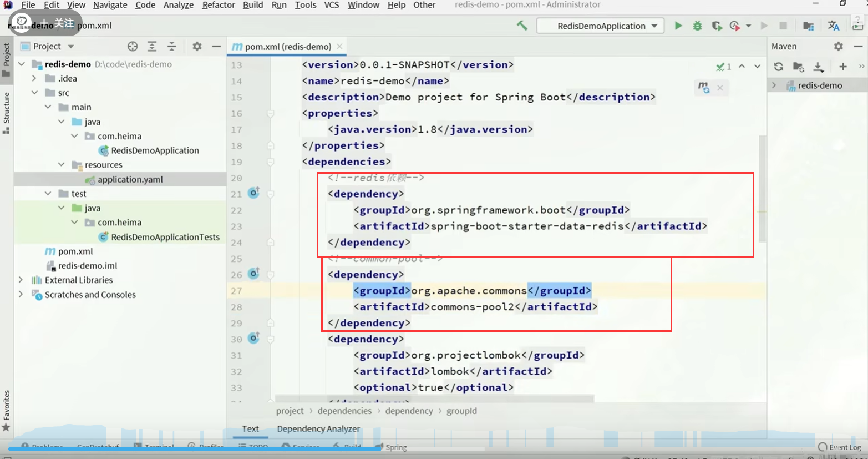Open the File menu

pyautogui.click(x=28, y=5)
